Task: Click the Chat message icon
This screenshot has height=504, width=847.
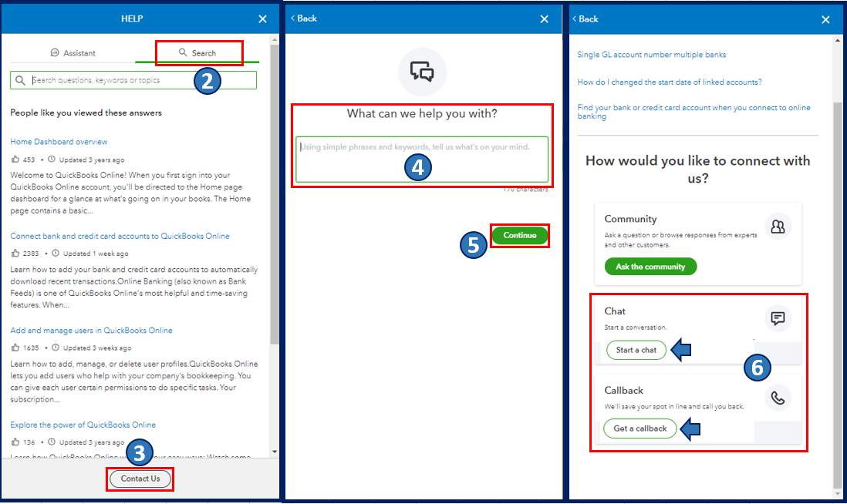Action: [x=778, y=318]
